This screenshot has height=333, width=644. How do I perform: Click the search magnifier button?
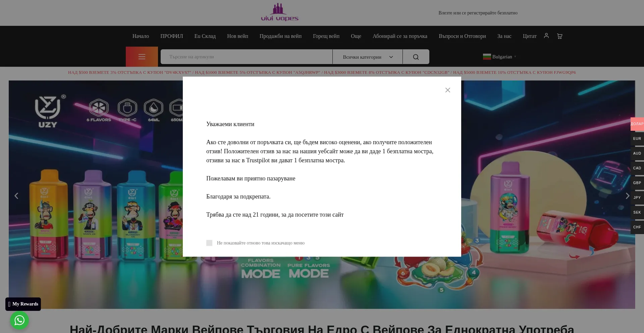pyautogui.click(x=416, y=57)
